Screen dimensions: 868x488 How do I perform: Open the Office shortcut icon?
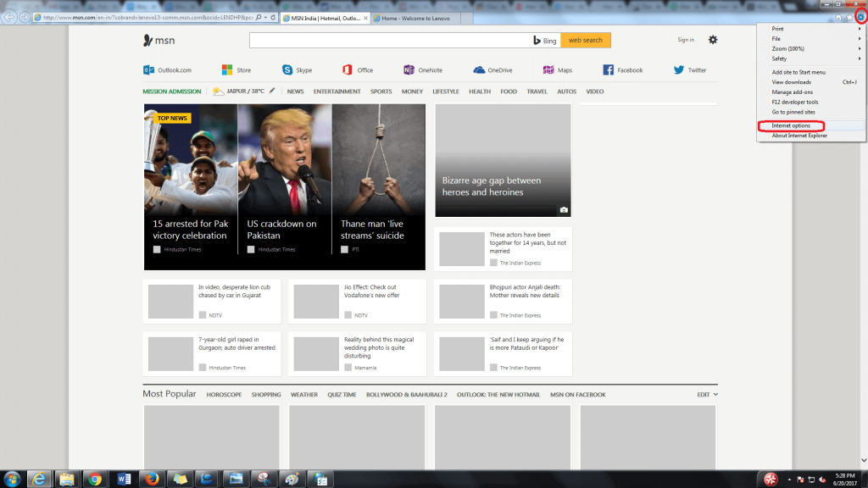pos(347,69)
